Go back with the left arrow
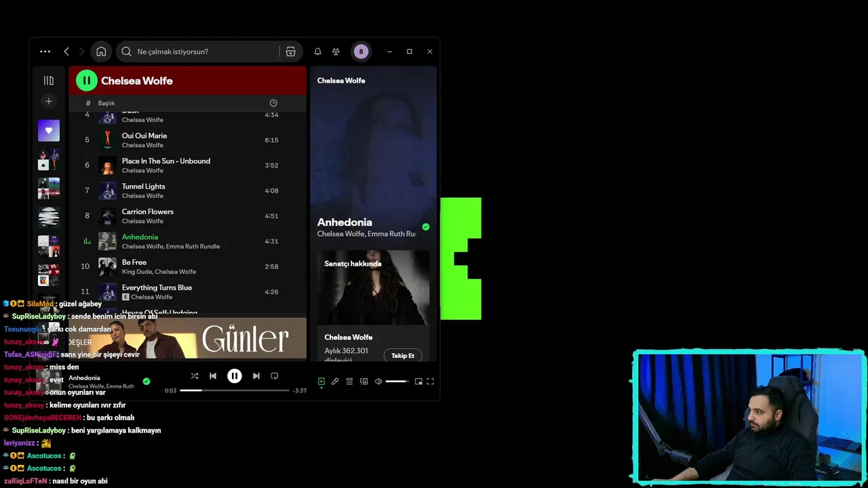Screen dimensions: 868x488 pyautogui.click(x=66, y=52)
